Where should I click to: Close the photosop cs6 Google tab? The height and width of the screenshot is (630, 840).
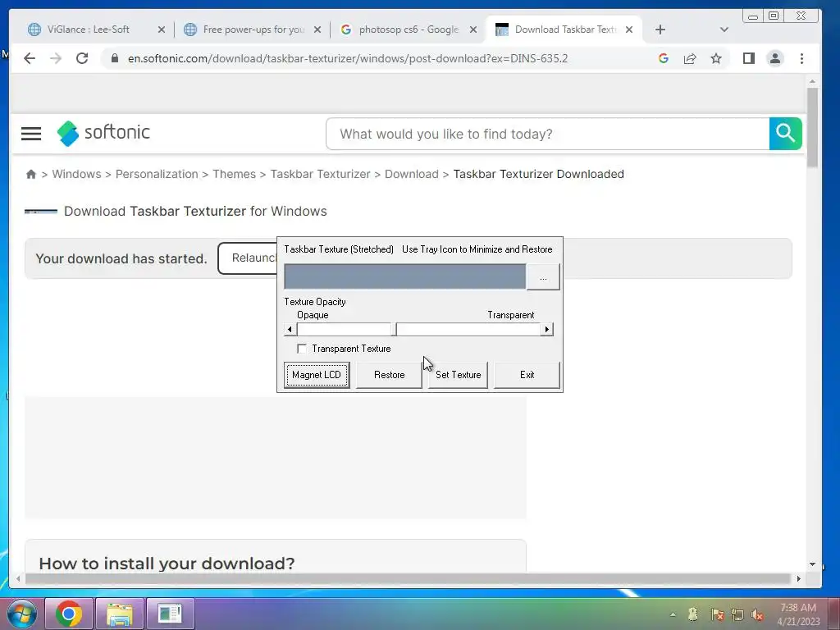tap(473, 30)
